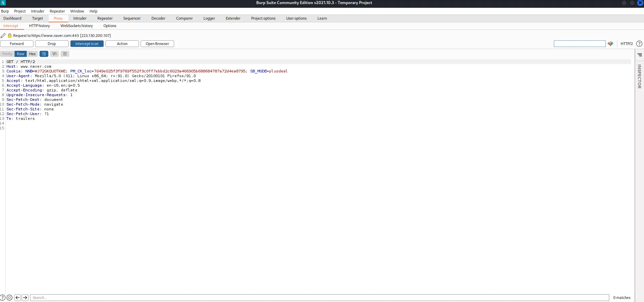
Task: Toggle the Intercept is on button
Action: tap(87, 44)
